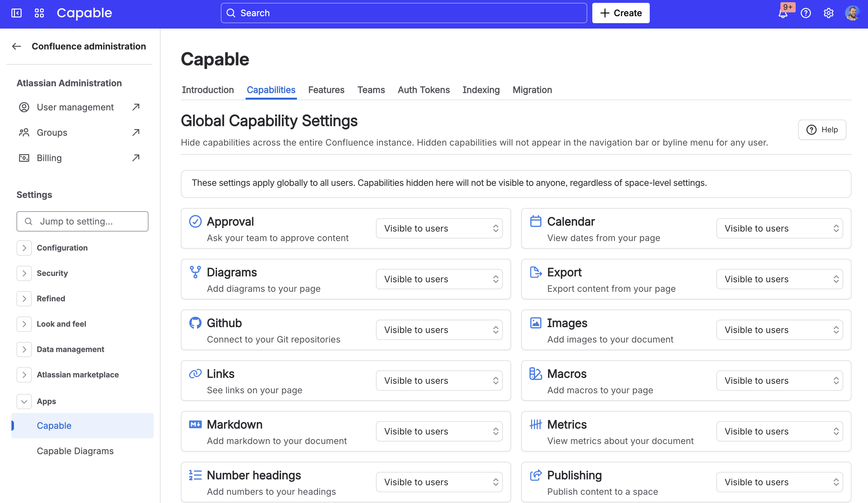Open Approval visibility dropdown
Viewport: 868px width, 503px height.
click(x=439, y=228)
